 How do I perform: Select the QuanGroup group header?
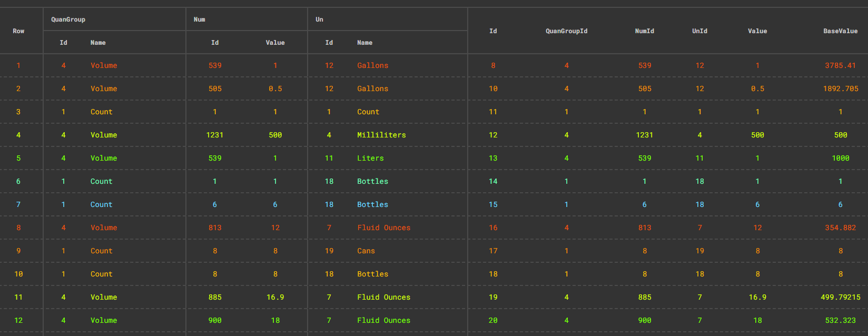pos(68,19)
